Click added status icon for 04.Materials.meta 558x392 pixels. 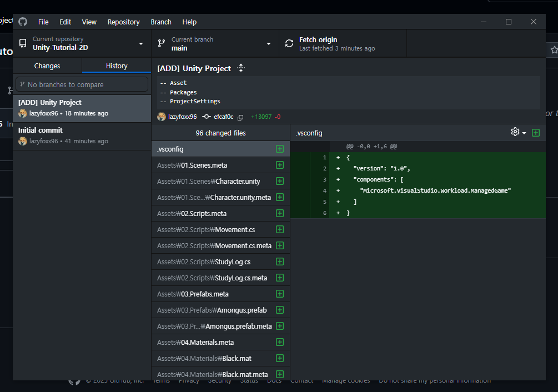pos(280,342)
